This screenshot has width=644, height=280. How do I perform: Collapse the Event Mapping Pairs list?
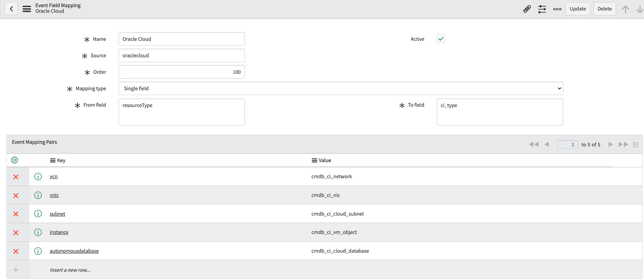635,145
